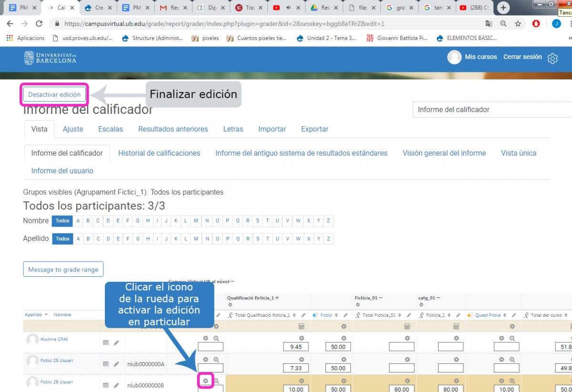Viewport: 572px width, 392px height.
Task: Select Todos in the Apellido filter
Action: (x=62, y=239)
